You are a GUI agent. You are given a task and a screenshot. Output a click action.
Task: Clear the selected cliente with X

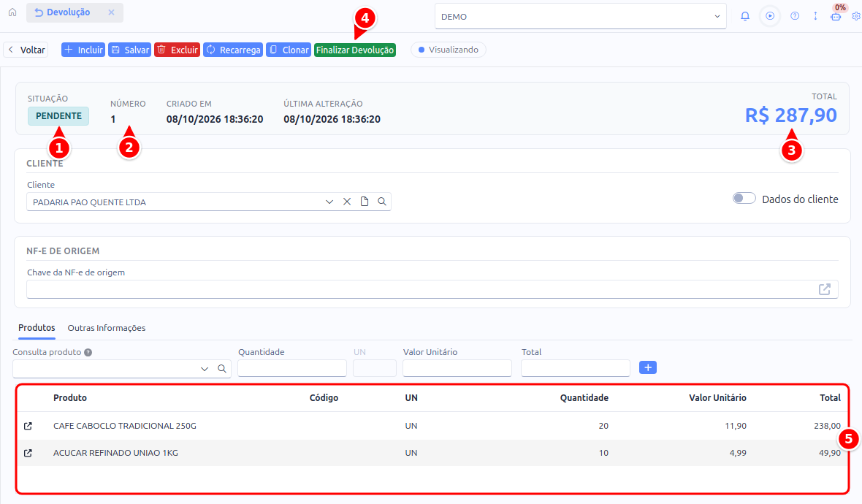[x=347, y=202]
